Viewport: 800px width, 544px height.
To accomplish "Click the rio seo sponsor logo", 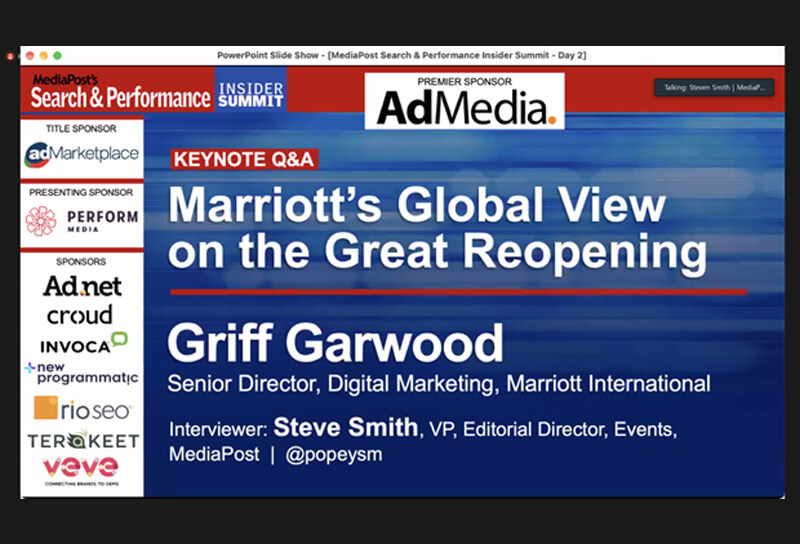I will click(x=83, y=408).
